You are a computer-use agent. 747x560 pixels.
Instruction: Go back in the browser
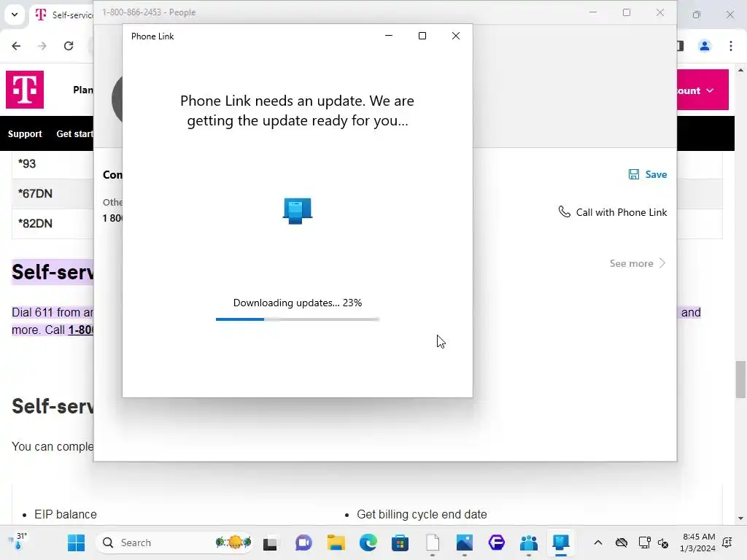click(x=16, y=46)
